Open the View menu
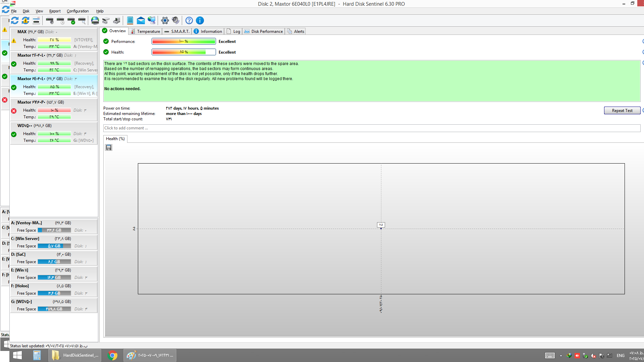 pyautogui.click(x=39, y=11)
